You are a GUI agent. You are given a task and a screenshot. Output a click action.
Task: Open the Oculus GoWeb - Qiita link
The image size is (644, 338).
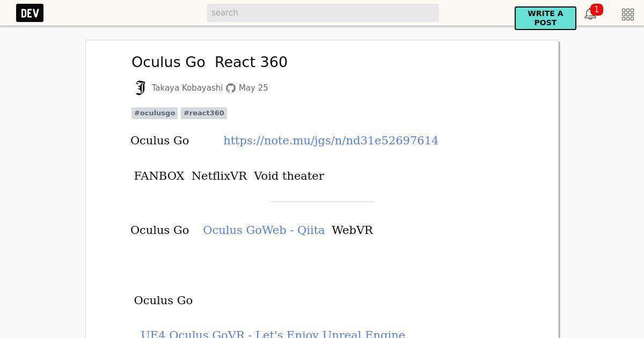264,230
